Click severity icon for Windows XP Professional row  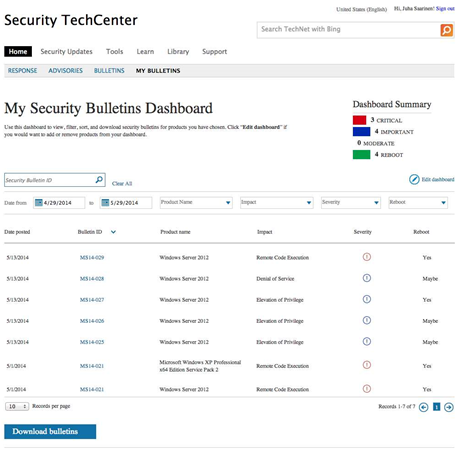tap(367, 365)
